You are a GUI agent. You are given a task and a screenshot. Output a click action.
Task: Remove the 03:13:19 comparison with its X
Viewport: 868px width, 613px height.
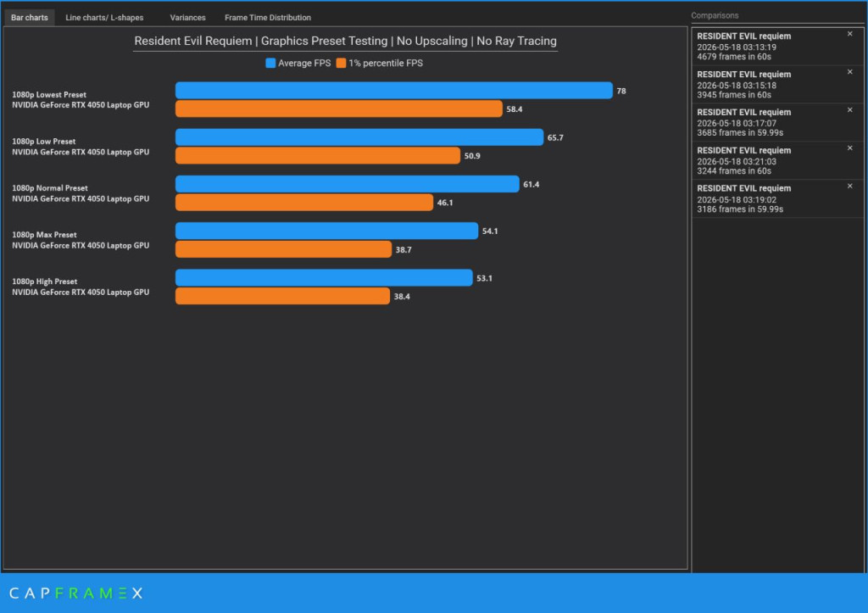pos(849,34)
